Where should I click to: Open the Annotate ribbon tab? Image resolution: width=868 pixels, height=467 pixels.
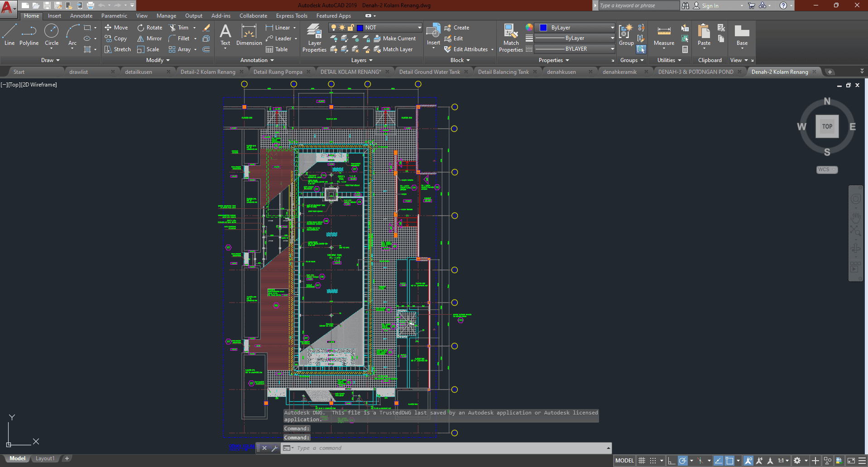(x=81, y=16)
